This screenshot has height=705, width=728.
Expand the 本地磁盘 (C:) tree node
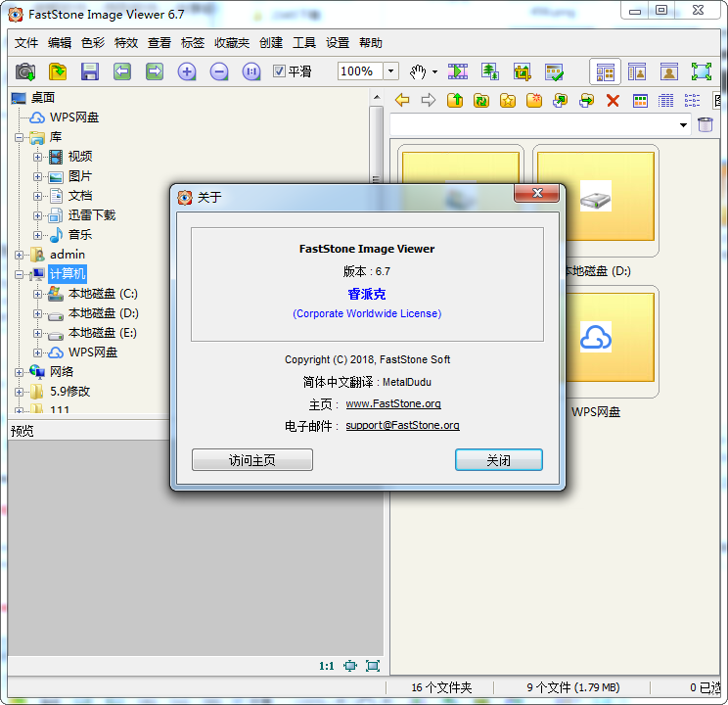click(38, 294)
